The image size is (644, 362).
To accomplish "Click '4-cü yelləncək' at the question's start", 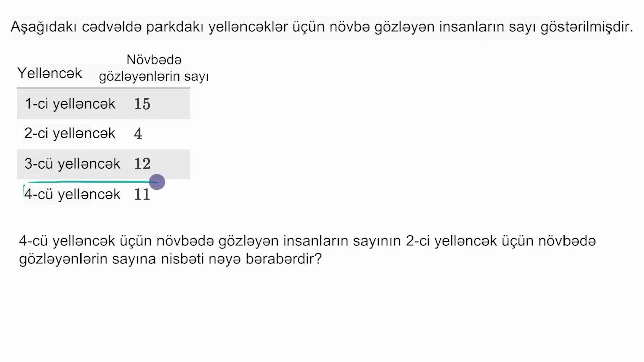I will (x=67, y=241).
